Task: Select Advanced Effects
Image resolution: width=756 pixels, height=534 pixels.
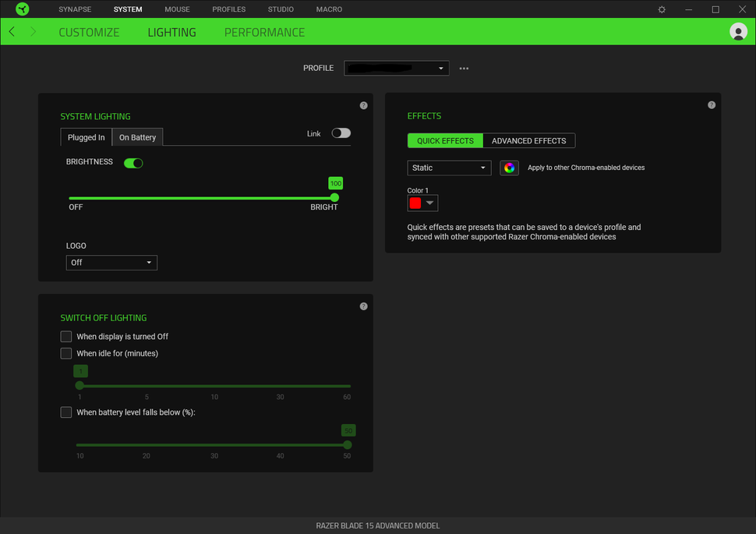Action: [x=529, y=140]
